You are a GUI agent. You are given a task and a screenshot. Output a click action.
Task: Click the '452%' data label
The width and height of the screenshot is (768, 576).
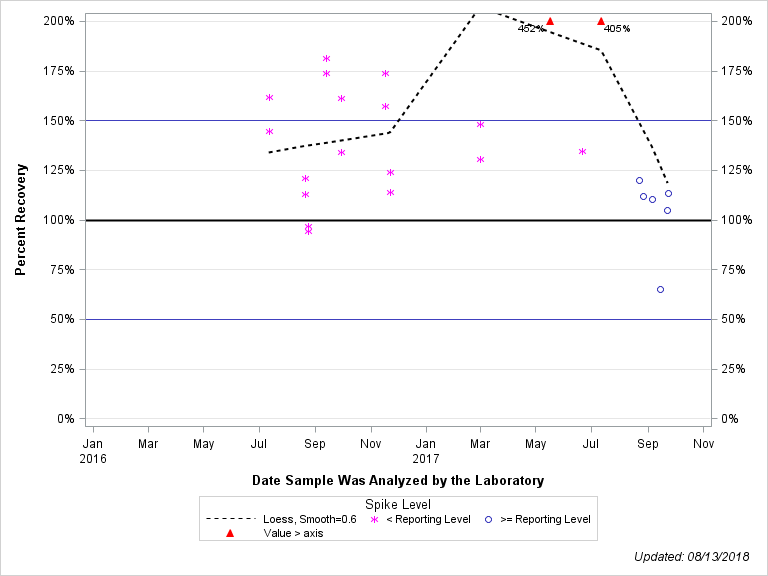(530, 29)
